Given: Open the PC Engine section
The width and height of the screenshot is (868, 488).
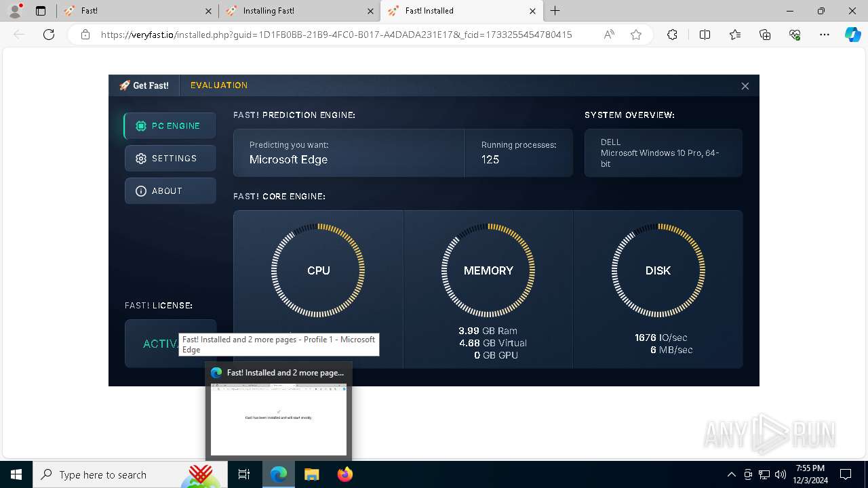Looking at the screenshot, I should [x=170, y=126].
